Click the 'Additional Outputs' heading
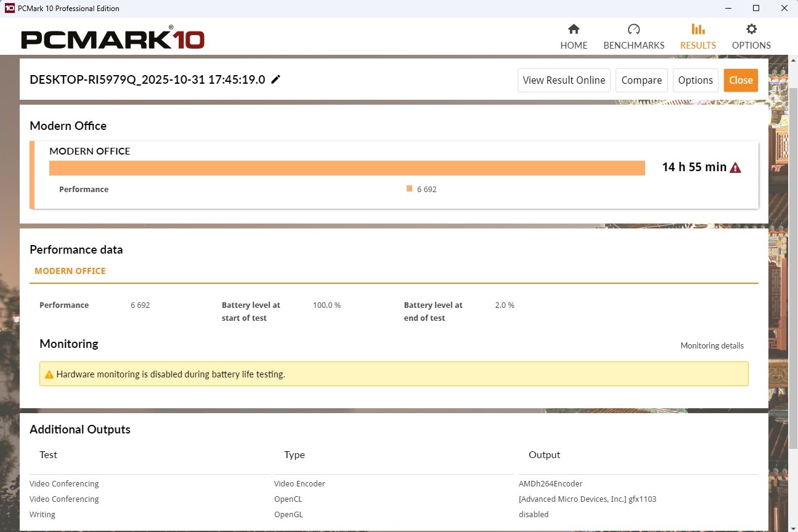Viewport: 798px width, 532px height. tap(80, 429)
